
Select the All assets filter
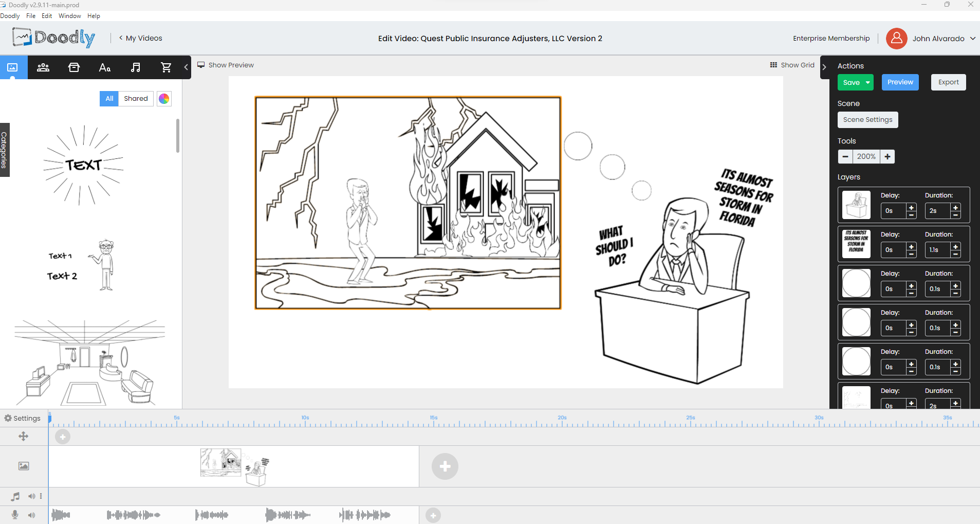109,99
